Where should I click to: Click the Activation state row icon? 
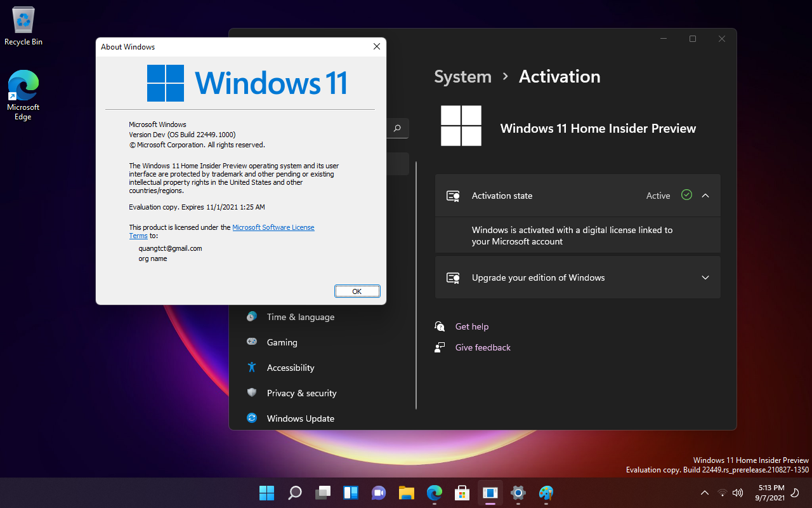click(453, 196)
